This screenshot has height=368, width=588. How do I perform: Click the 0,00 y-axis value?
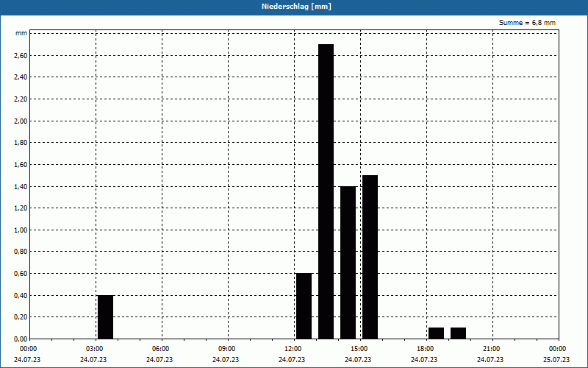click(21, 339)
